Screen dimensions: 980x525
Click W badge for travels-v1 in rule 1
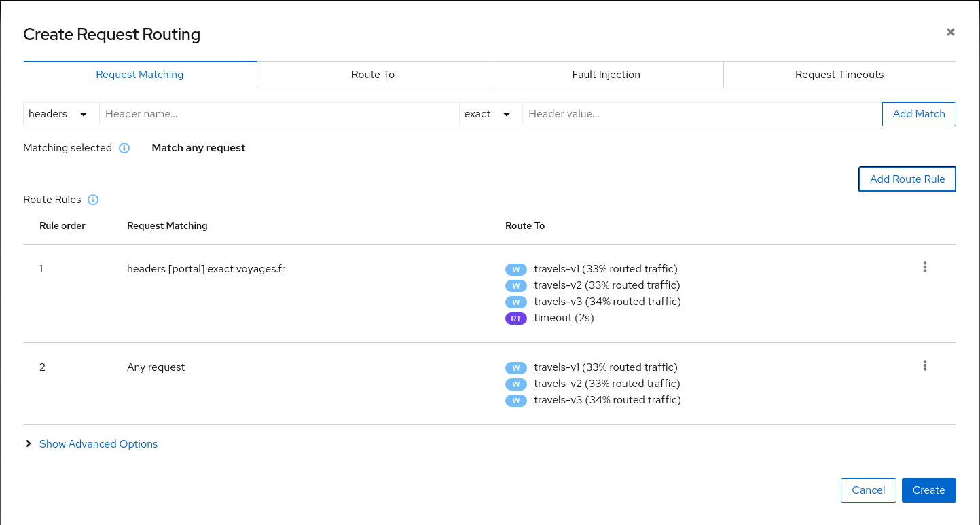pos(515,270)
